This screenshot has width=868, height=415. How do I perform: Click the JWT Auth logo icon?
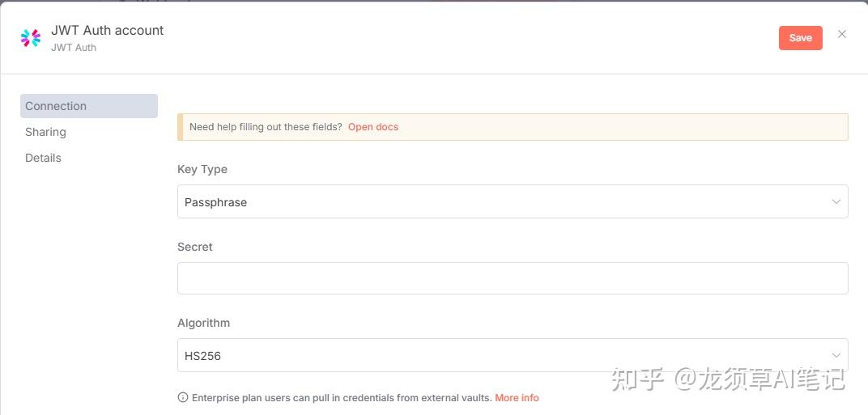point(31,37)
